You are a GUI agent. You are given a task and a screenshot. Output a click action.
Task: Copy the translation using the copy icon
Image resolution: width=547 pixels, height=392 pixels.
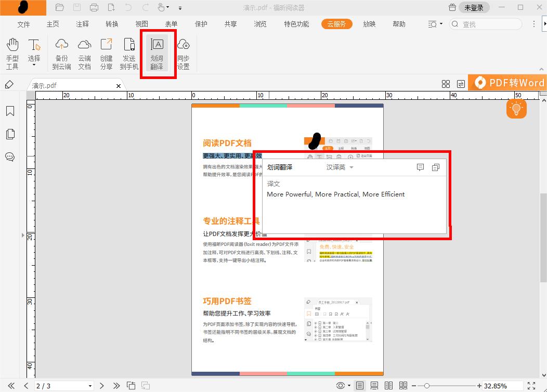pos(436,167)
